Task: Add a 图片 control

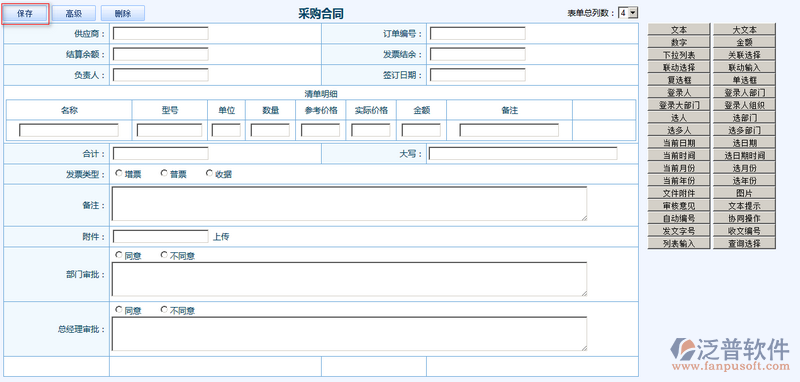Action: (x=744, y=193)
